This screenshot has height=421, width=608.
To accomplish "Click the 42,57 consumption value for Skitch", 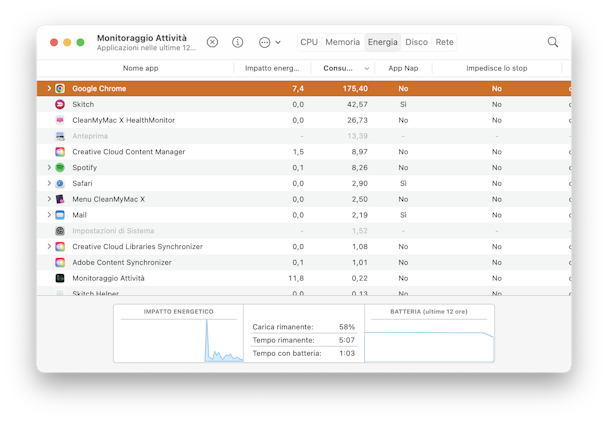I will (x=357, y=104).
